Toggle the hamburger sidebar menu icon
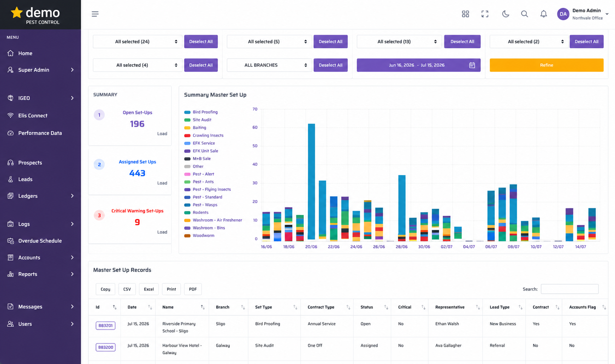This screenshot has width=615, height=364. point(95,14)
